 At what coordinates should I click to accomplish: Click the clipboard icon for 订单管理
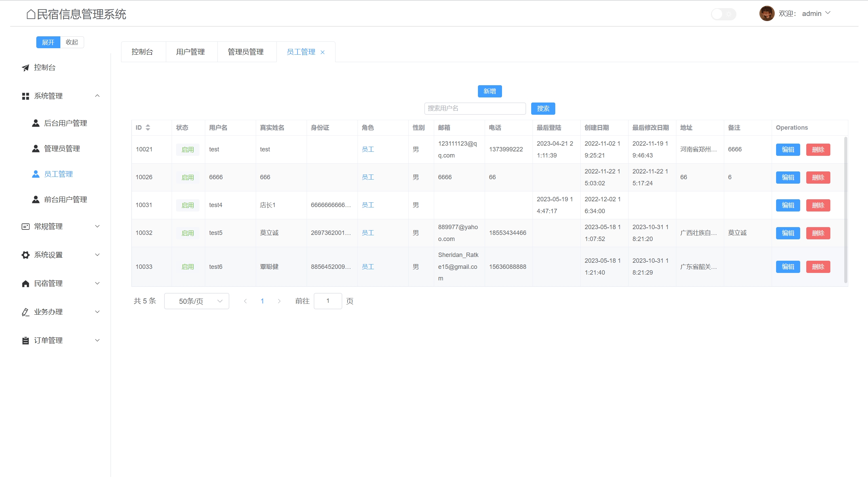coord(25,340)
